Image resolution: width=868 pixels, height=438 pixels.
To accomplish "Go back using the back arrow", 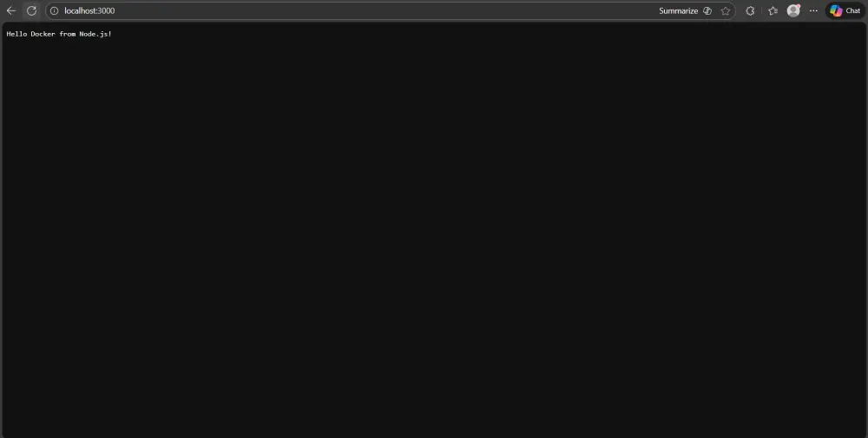I will coord(11,10).
